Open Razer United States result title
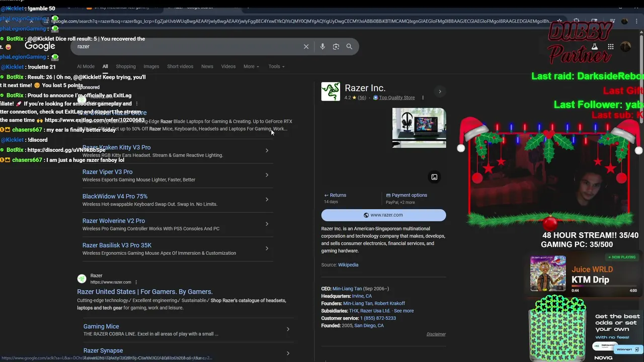Screen dimensions: 644x362 coord(145,292)
